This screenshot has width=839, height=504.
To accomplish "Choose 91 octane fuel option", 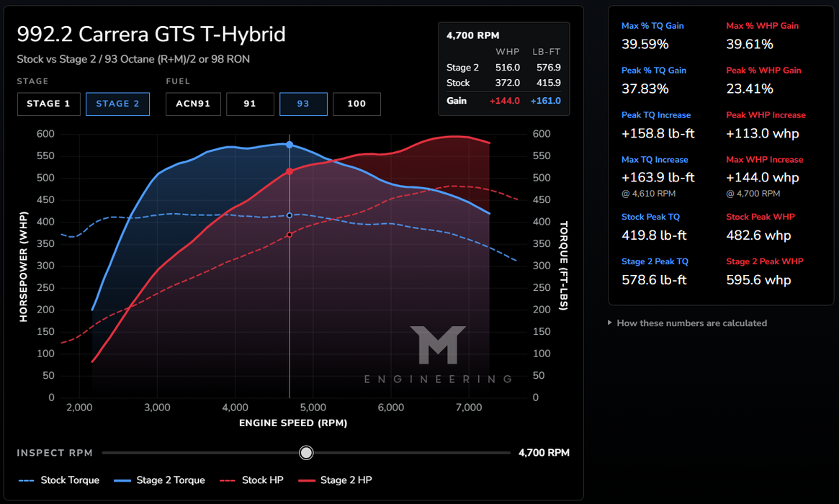I will (x=250, y=104).
